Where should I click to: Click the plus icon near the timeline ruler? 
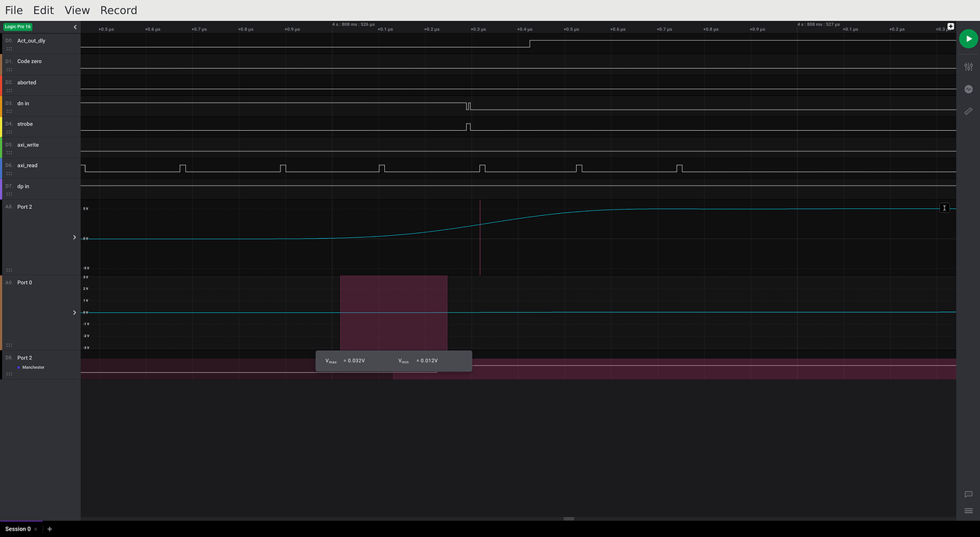coord(950,25)
